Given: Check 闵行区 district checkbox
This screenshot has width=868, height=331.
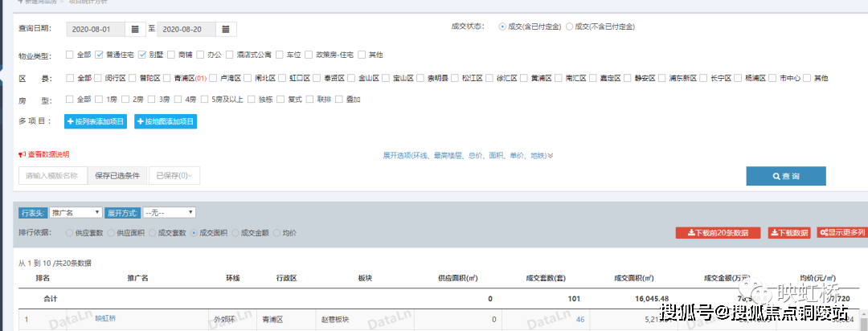Looking at the screenshot, I should (98, 78).
